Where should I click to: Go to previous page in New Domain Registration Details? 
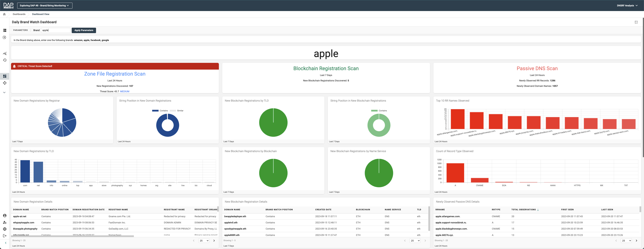click(x=194, y=241)
